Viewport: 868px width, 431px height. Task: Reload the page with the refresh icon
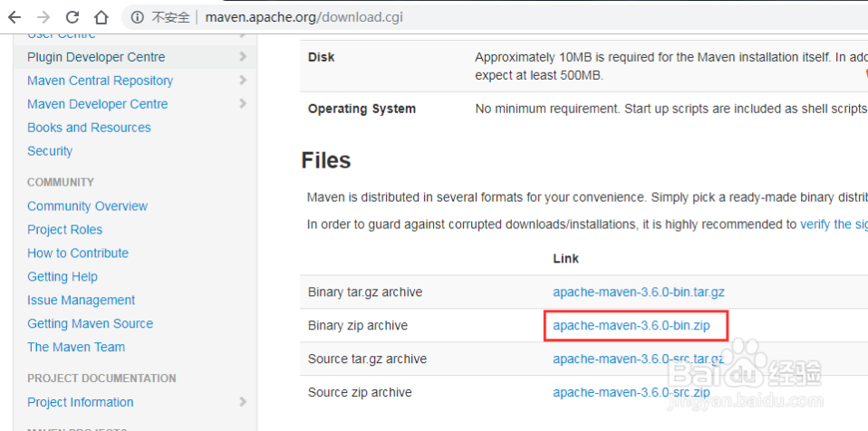(x=72, y=18)
